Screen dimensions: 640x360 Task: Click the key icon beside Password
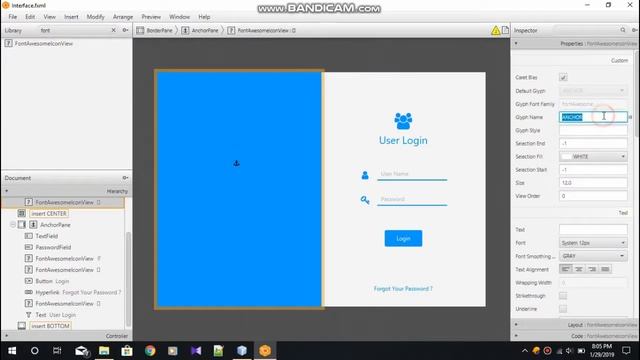[x=365, y=200]
